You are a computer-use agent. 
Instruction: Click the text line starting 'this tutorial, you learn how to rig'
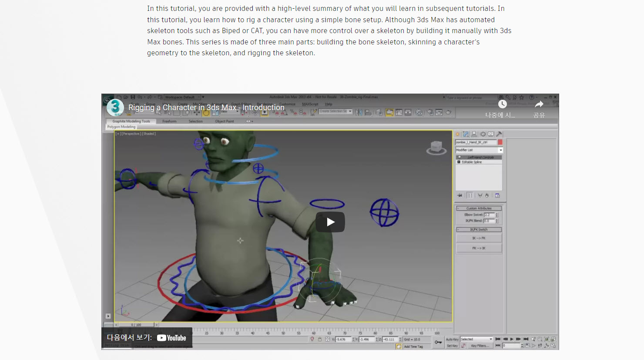(x=321, y=20)
